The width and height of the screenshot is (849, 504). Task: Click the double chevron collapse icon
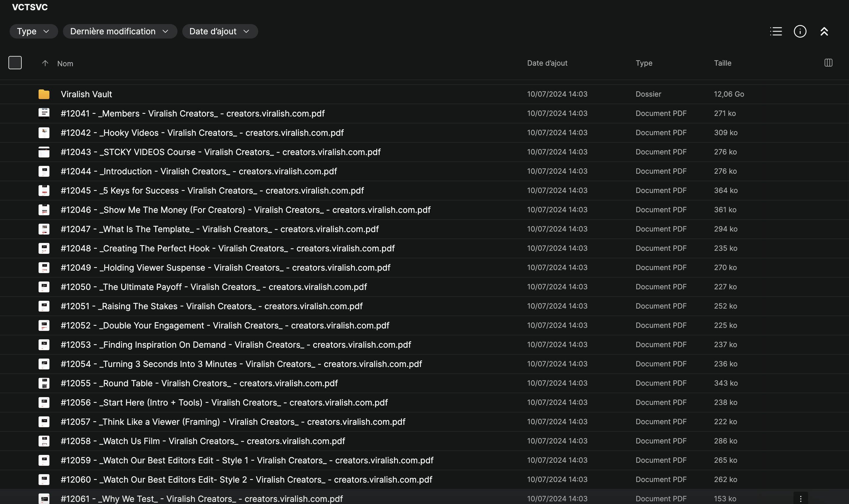[x=824, y=31]
